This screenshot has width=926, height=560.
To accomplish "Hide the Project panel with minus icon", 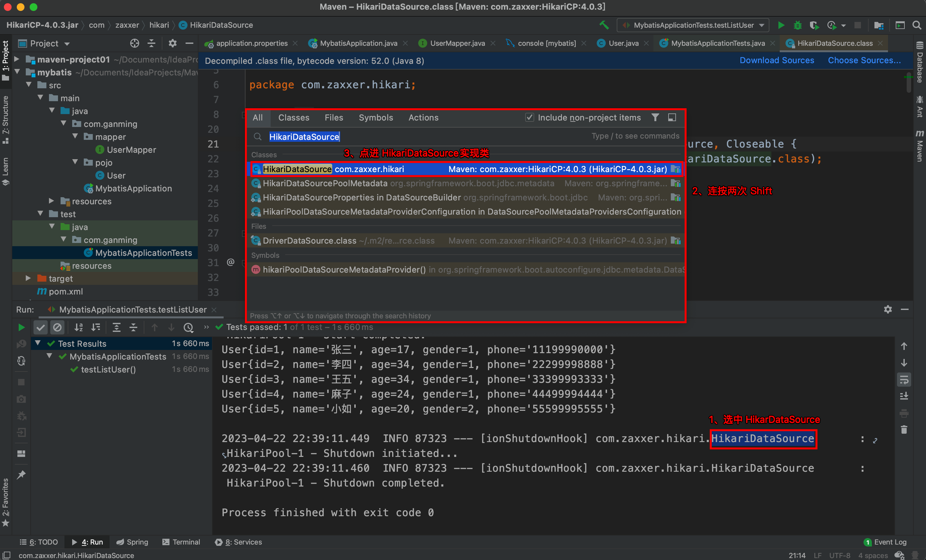I will click(189, 43).
